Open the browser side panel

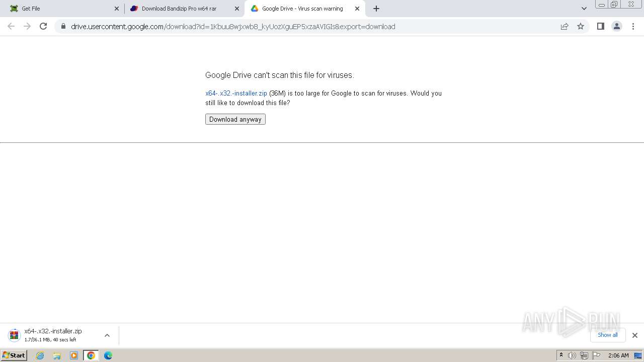tap(600, 26)
